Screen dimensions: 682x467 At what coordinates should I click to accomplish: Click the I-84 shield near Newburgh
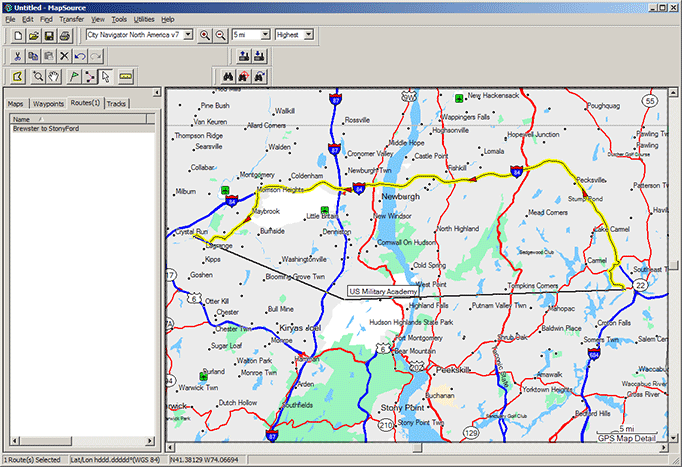(359, 189)
